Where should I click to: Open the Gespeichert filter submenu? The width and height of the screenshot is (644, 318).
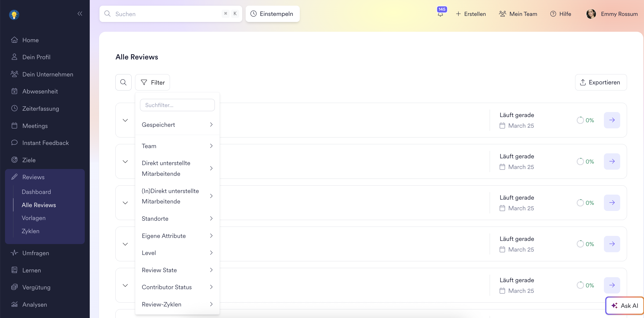tap(177, 125)
